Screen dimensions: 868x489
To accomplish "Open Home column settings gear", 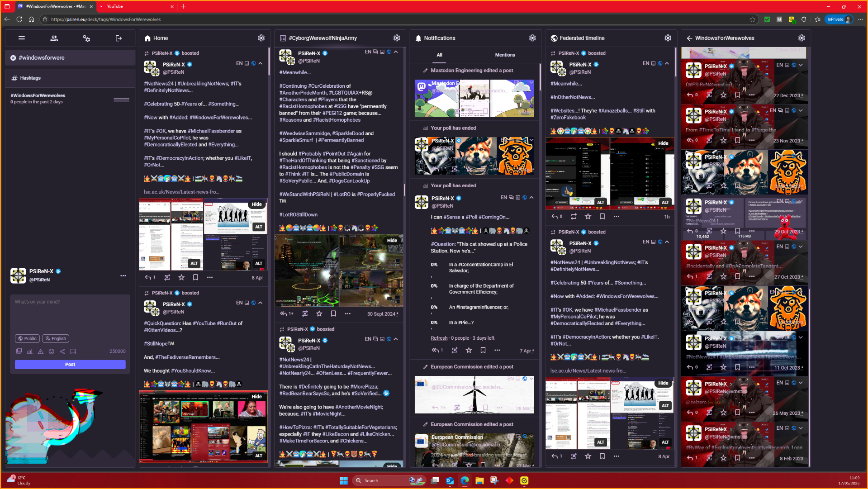I will pos(261,38).
